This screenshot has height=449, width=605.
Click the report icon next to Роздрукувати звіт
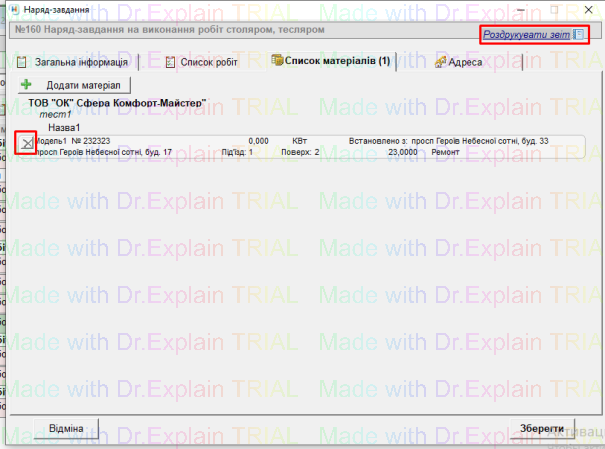coord(579,35)
